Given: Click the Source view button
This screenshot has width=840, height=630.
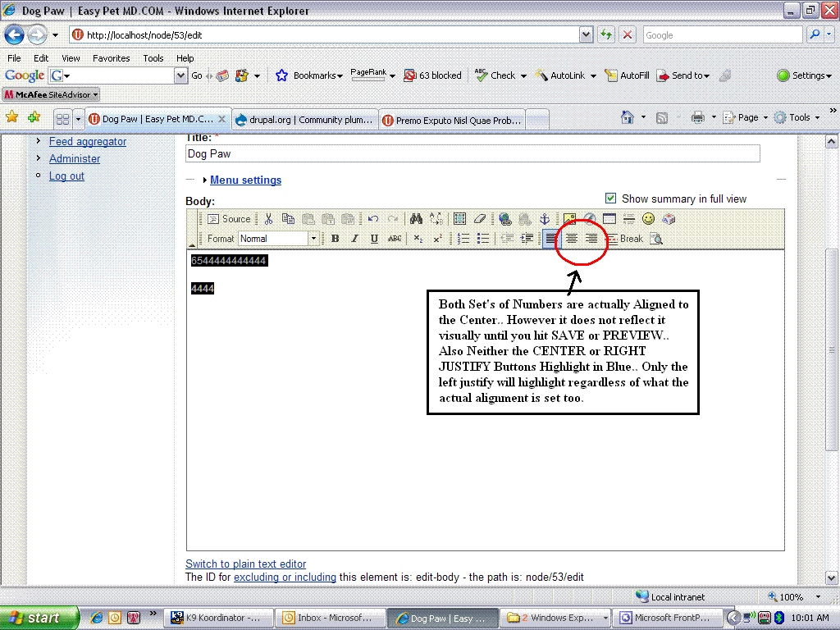Looking at the screenshot, I should coord(229,219).
